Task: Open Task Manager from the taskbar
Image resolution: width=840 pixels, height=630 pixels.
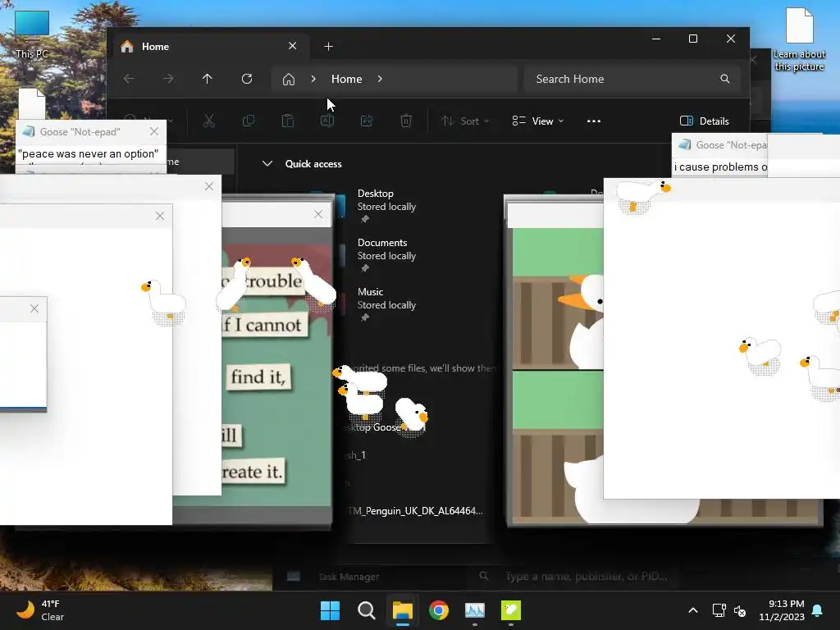Action: [475, 610]
